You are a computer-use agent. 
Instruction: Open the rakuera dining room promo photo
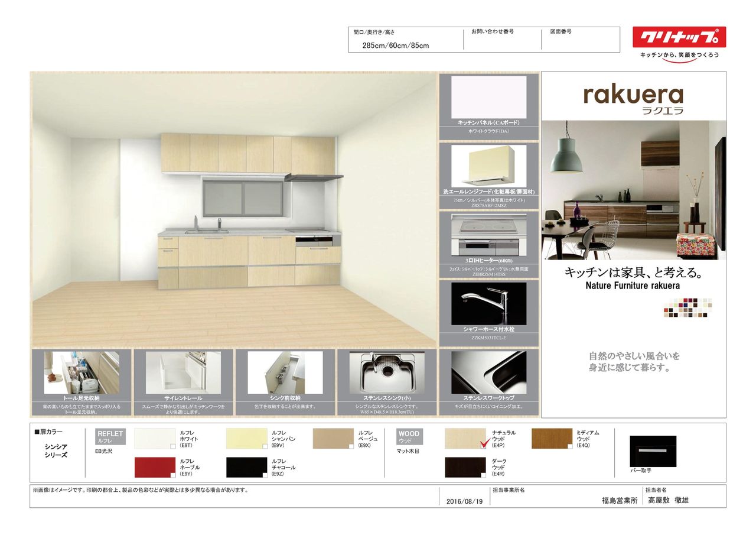tap(634, 190)
